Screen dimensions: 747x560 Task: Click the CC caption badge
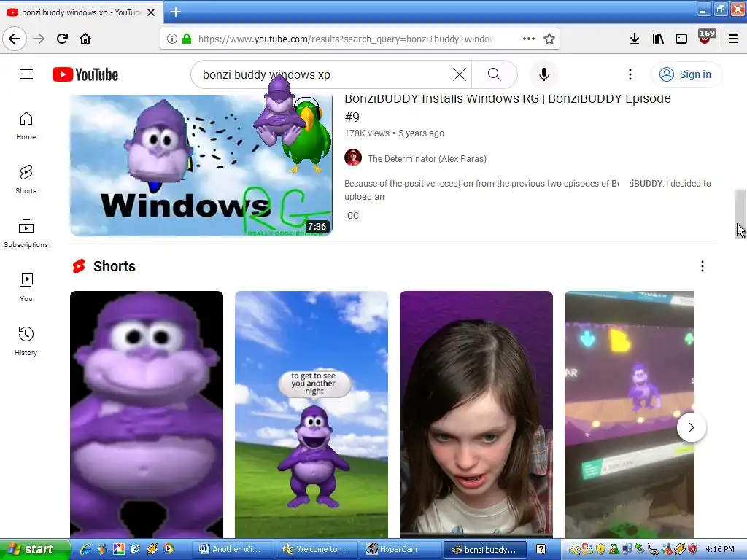[x=353, y=216]
